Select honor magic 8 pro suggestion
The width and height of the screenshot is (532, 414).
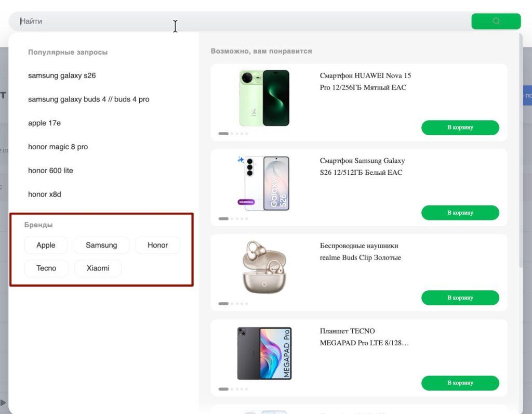click(x=58, y=147)
